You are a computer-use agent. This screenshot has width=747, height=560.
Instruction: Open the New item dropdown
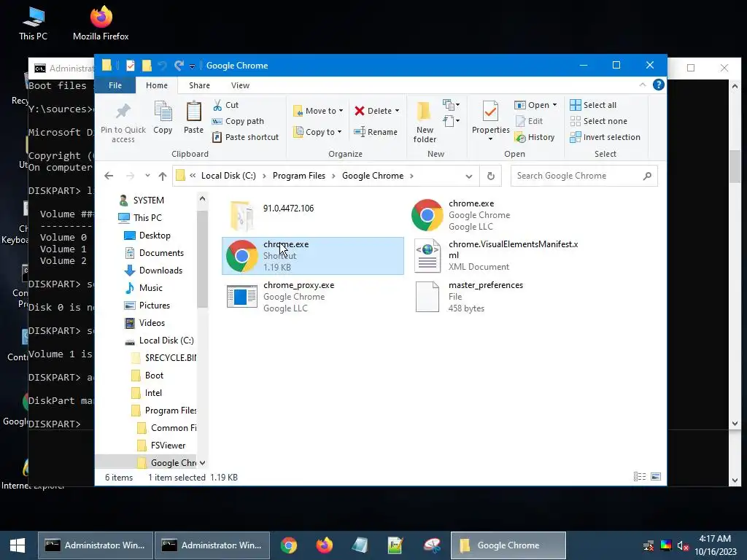[x=451, y=105]
